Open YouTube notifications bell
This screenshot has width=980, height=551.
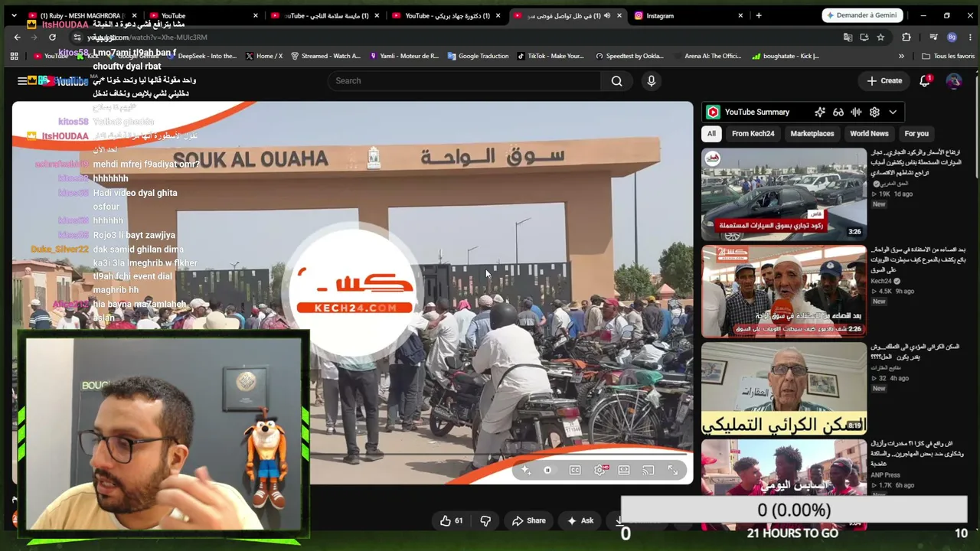[x=925, y=80]
